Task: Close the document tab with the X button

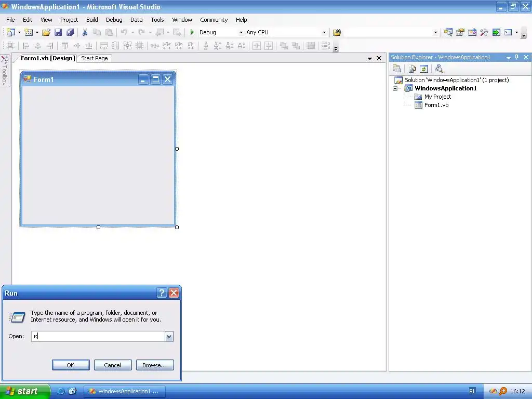Action: [379, 58]
